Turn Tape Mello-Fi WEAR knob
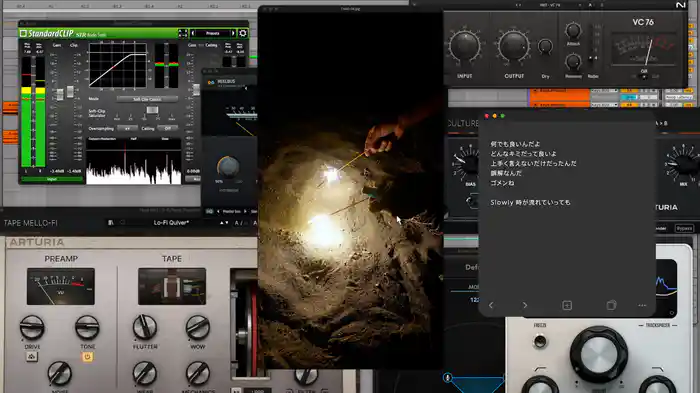Viewport: 700px width, 393px height. (x=145, y=373)
